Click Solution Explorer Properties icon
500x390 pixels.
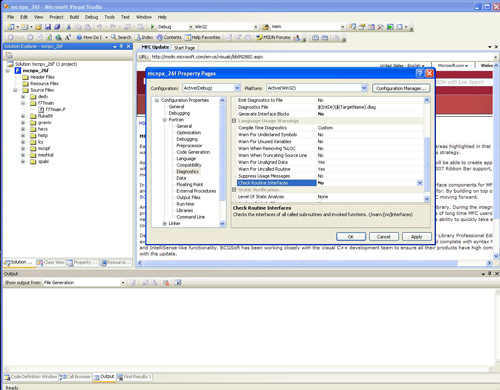(x=9, y=55)
